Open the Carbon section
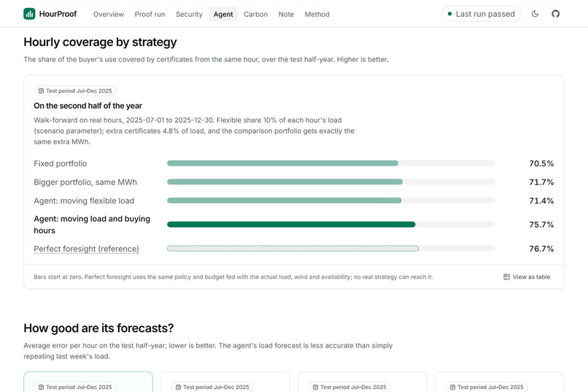588x392 pixels. point(256,15)
